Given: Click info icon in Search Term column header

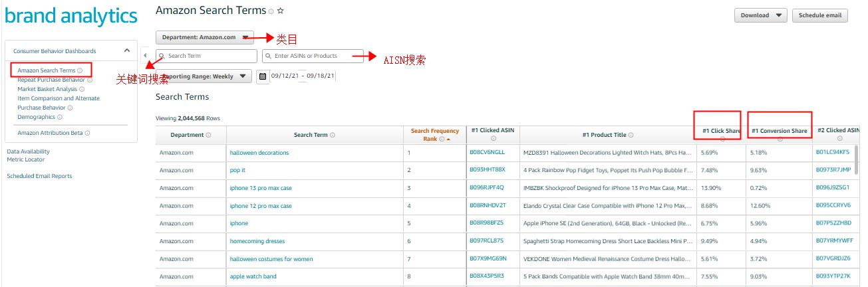Looking at the screenshot, I should coord(332,135).
